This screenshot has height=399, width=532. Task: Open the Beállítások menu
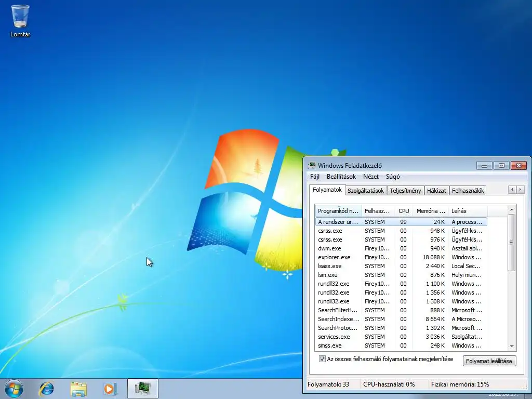point(341,177)
